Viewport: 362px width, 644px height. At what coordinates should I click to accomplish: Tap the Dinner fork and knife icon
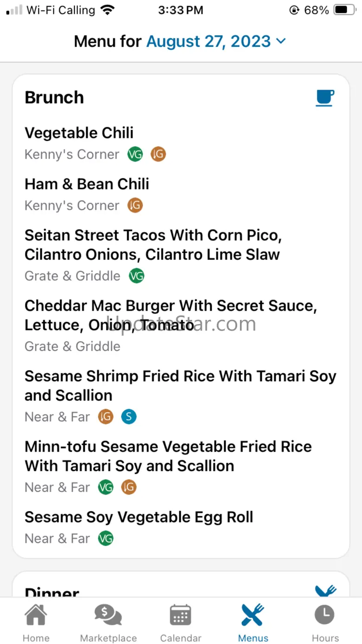click(325, 590)
